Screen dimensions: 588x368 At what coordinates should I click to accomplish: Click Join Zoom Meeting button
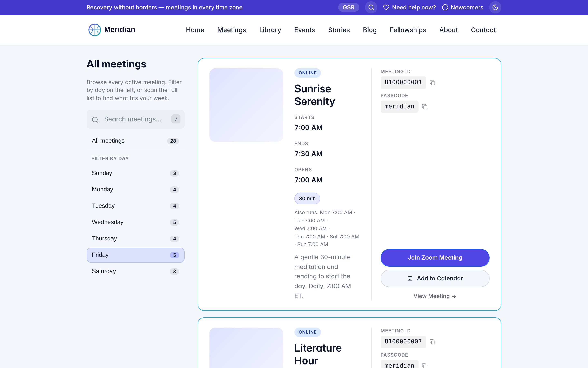435,258
